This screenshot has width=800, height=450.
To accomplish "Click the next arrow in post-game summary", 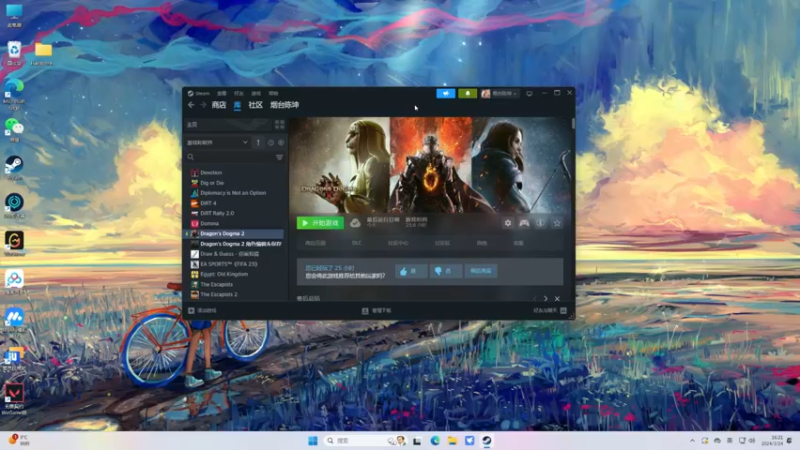I will [x=545, y=298].
